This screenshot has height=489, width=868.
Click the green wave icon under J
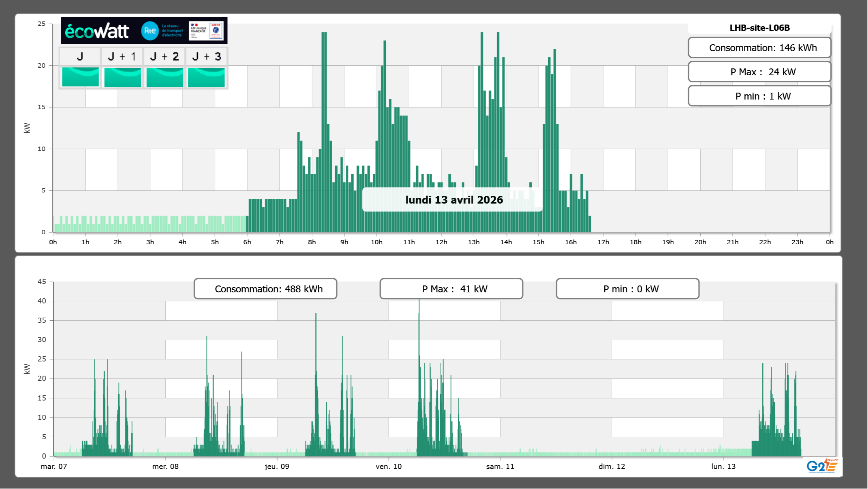(80, 77)
